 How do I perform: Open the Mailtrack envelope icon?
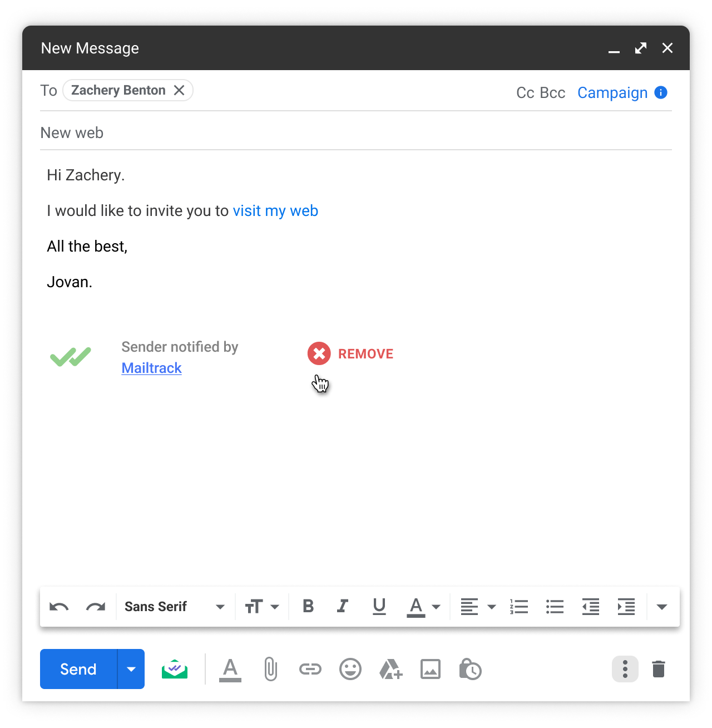click(175, 669)
